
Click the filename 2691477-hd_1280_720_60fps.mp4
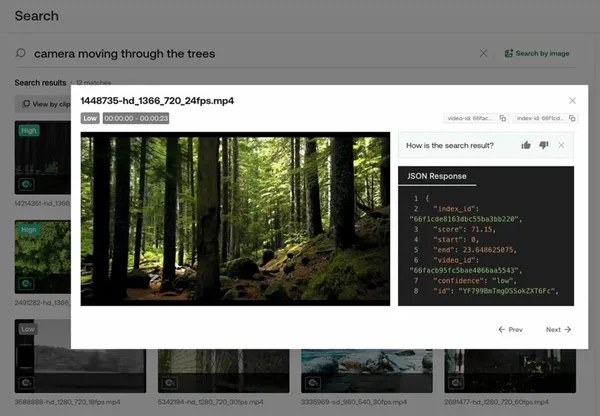[496, 402]
